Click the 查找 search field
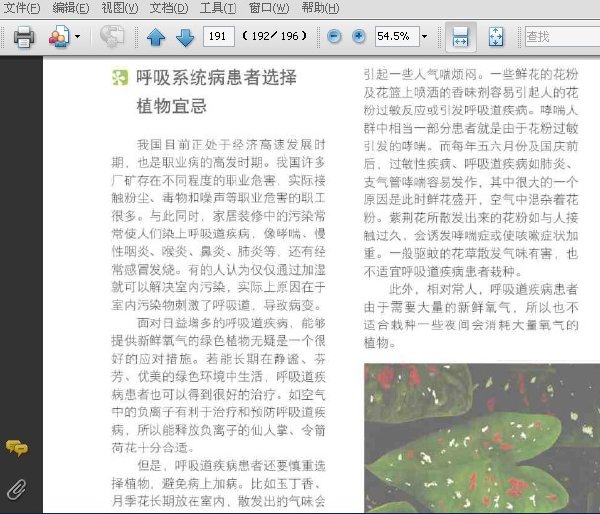This screenshot has width=600, height=514. coord(562,37)
